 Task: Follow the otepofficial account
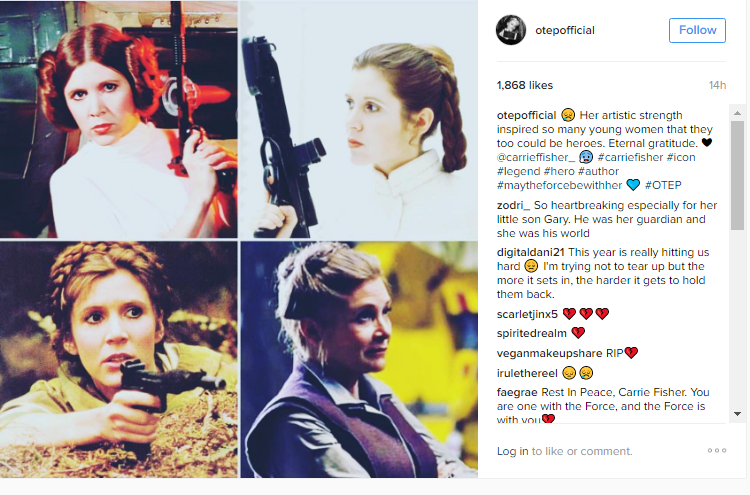[697, 30]
